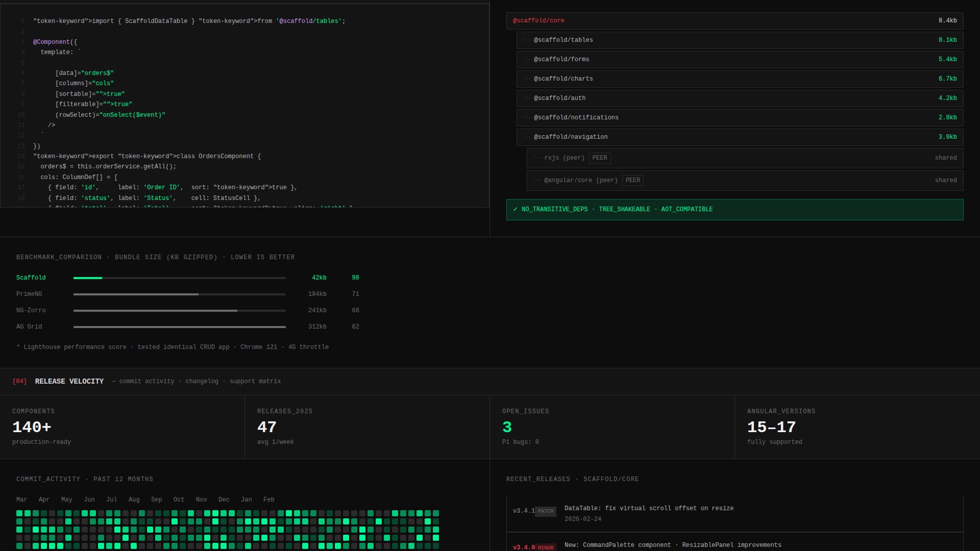Viewport: 980px width, 551px height.
Task: Click the OrdersComponent class declaration line
Action: tap(147, 157)
